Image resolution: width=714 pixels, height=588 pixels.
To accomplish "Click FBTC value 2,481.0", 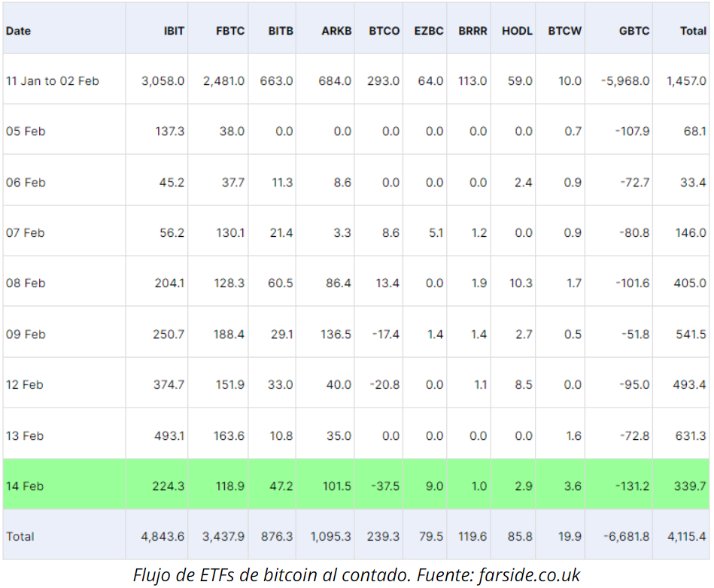I will coord(223,81).
